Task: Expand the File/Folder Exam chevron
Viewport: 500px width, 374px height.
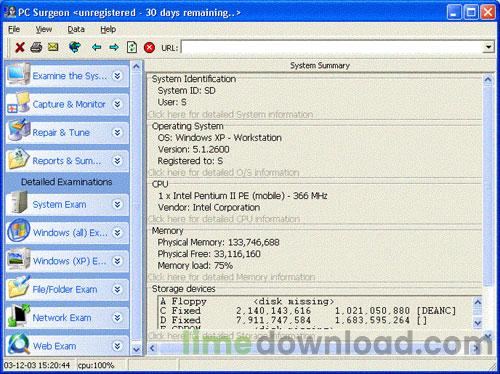Action: click(117, 289)
